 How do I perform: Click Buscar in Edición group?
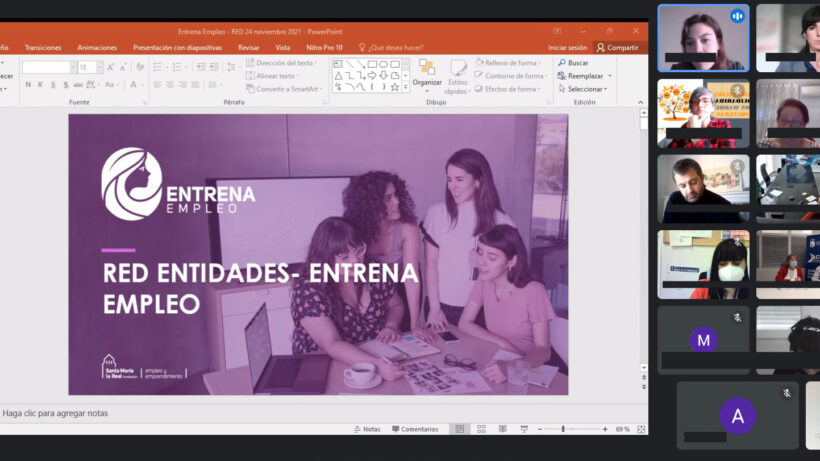pos(573,63)
